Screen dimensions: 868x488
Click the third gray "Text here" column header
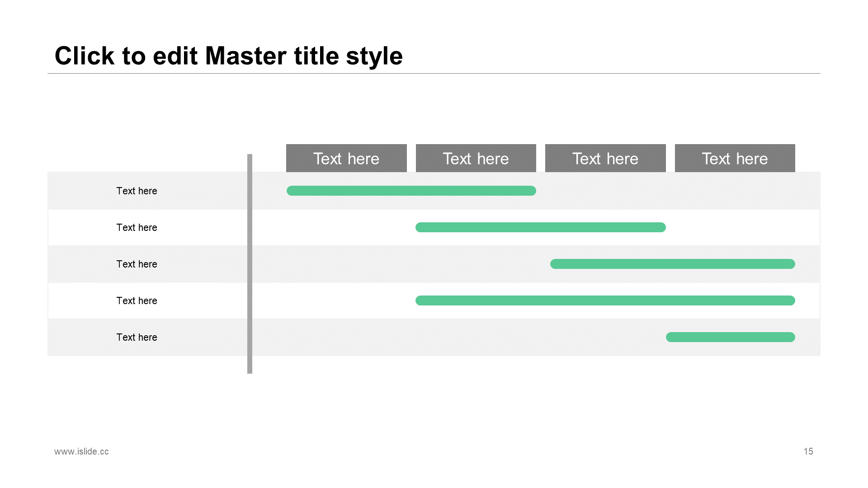coord(605,158)
